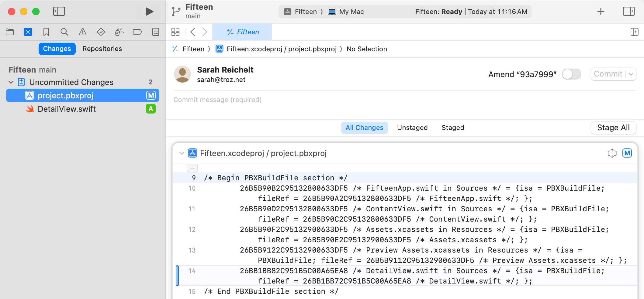Select the Source Control navigator icon
Viewport: 644px width, 299px height.
click(x=28, y=32)
